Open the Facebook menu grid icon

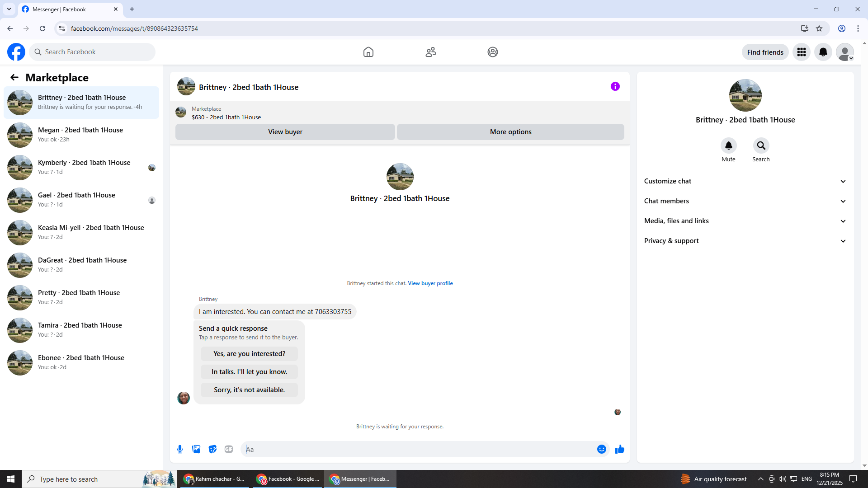802,52
